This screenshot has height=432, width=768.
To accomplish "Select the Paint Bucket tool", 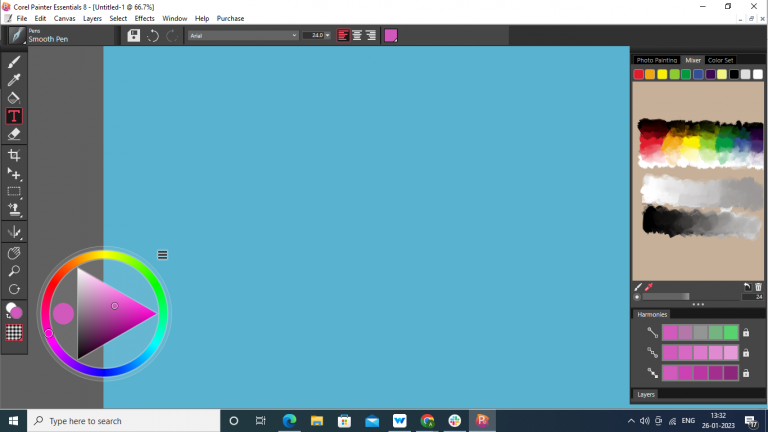I will (14, 98).
